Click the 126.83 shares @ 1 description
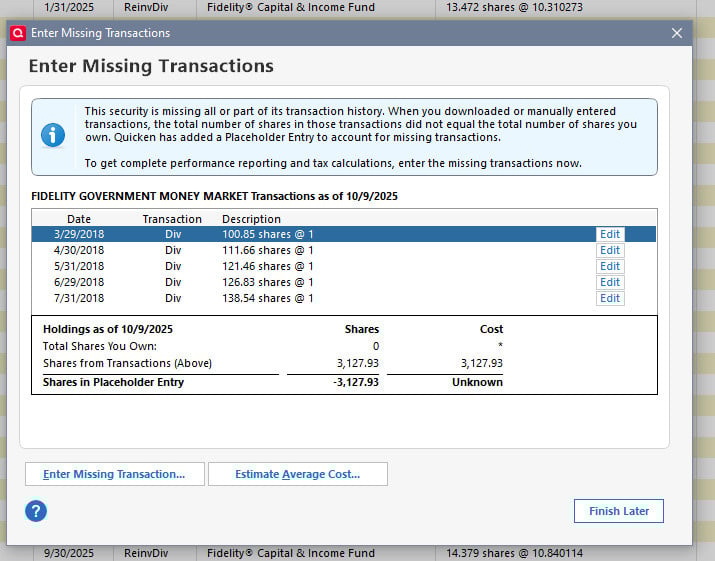This screenshot has height=561, width=715. coord(268,282)
